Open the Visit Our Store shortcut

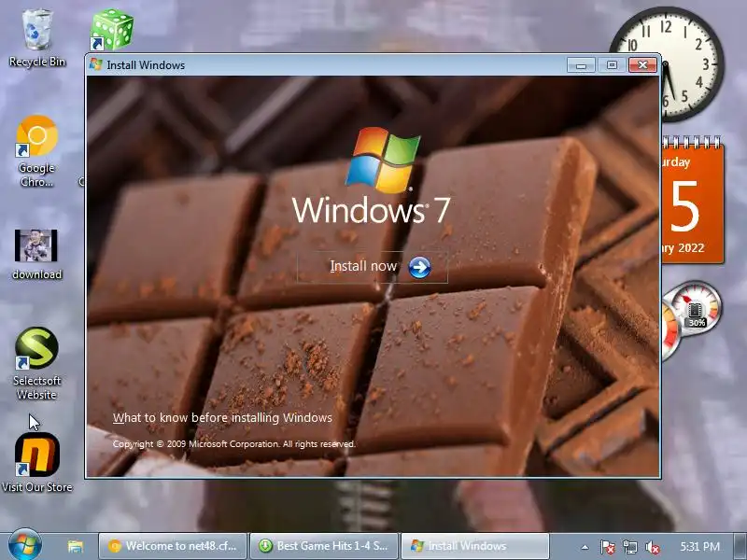pos(36,463)
